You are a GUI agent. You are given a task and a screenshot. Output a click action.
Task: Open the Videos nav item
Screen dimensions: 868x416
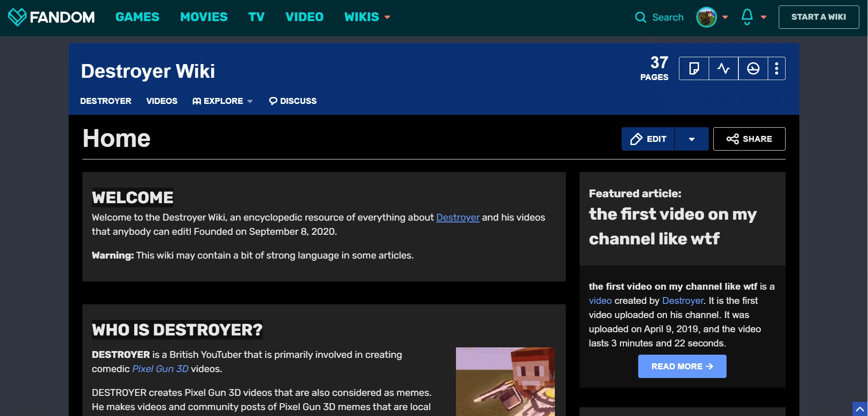162,101
